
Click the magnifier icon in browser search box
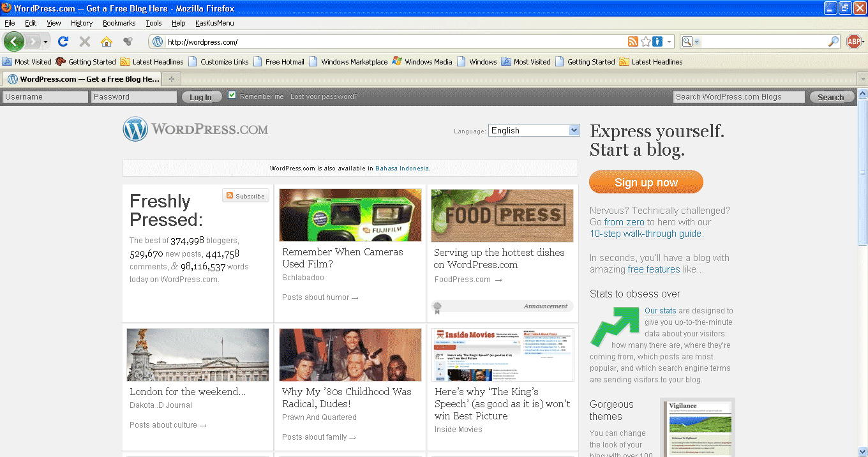(834, 41)
